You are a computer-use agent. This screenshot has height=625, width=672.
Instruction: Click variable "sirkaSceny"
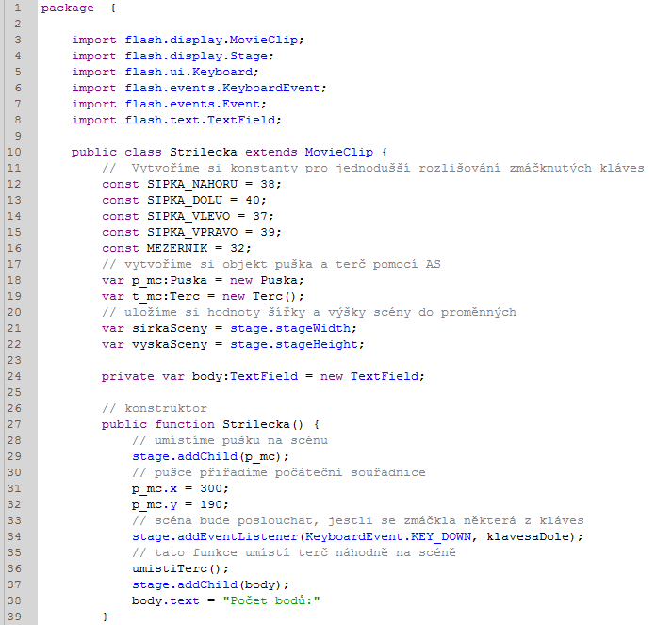[x=170, y=329]
